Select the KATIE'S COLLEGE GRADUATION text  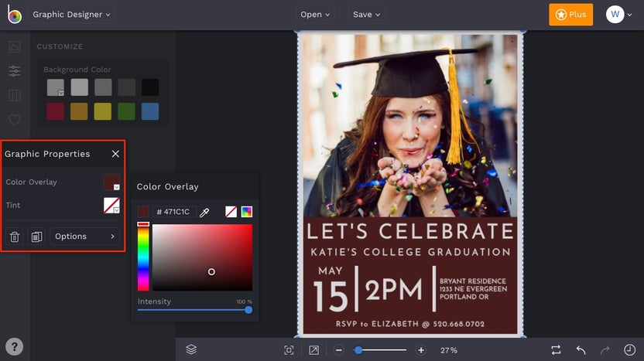[x=410, y=252]
